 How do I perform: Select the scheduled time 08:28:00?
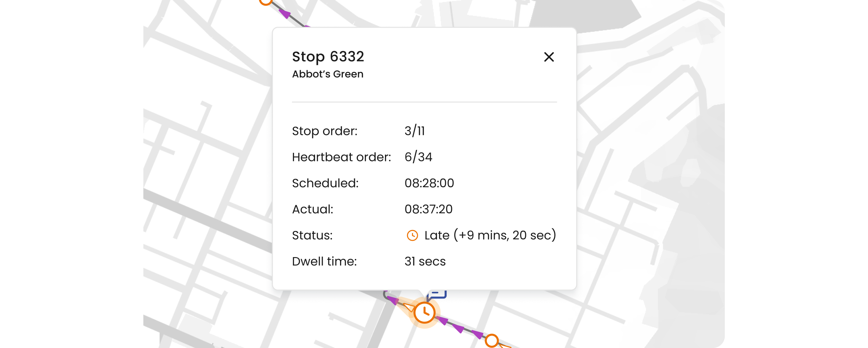pyautogui.click(x=429, y=183)
